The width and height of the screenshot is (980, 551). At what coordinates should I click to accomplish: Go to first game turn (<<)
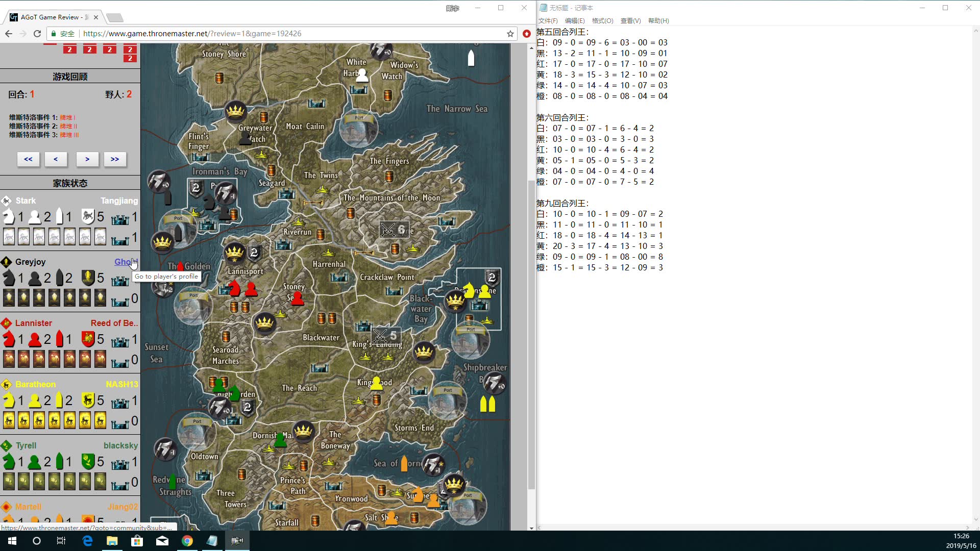tap(28, 159)
